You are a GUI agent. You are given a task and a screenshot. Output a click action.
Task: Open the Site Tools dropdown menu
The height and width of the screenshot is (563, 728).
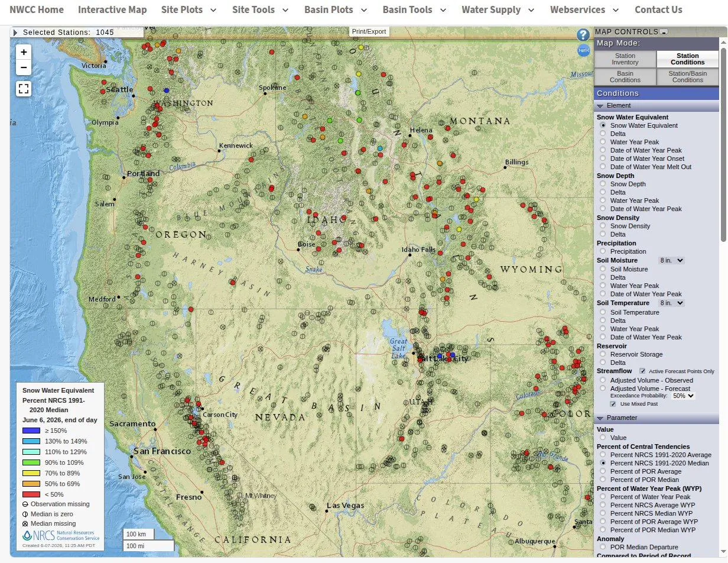(x=261, y=10)
